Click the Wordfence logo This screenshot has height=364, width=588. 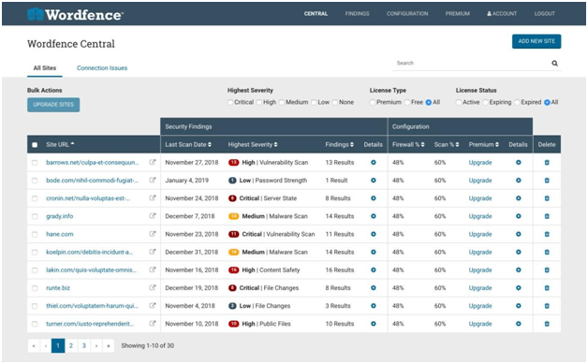tap(75, 14)
